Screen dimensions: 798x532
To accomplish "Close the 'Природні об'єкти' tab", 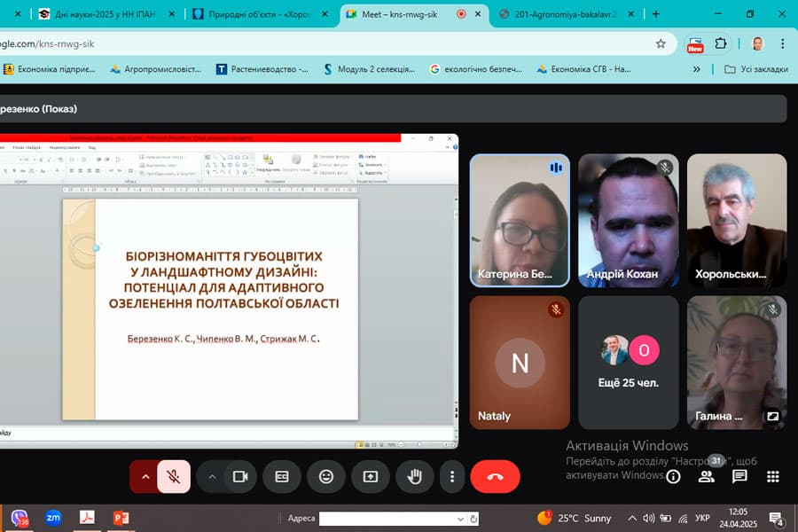I will pos(325,14).
